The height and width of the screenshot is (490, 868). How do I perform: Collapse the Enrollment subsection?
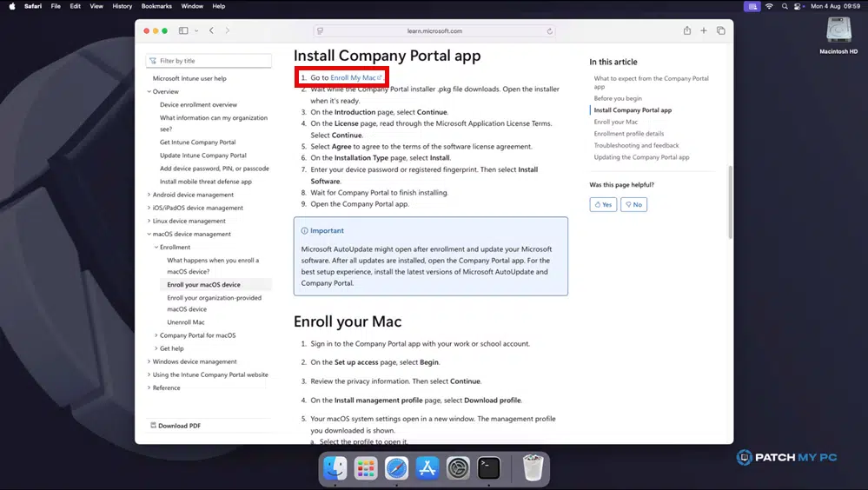(x=156, y=247)
